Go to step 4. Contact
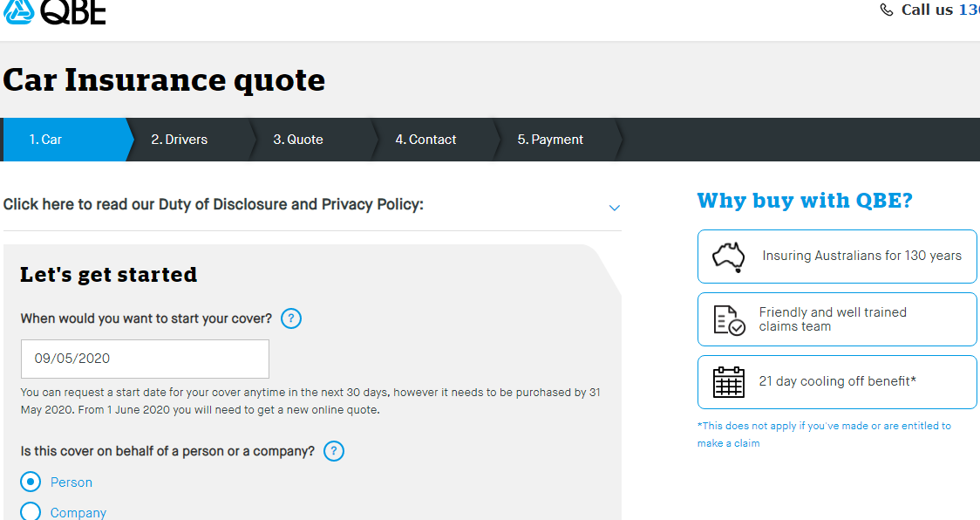This screenshot has height=520, width=980. click(x=432, y=140)
